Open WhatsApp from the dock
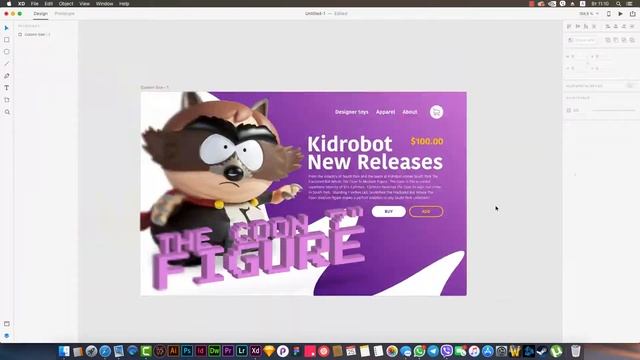Viewport: 640px width, 360px height. [419, 351]
